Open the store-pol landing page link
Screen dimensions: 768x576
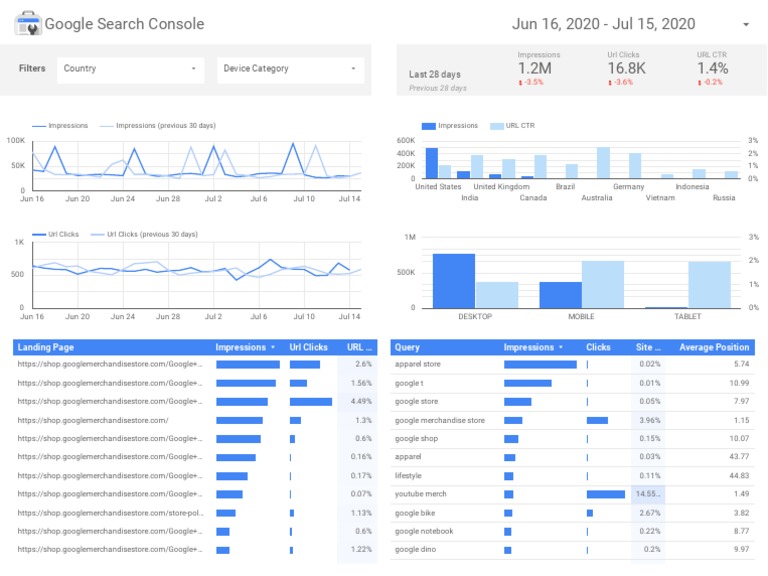coord(110,513)
